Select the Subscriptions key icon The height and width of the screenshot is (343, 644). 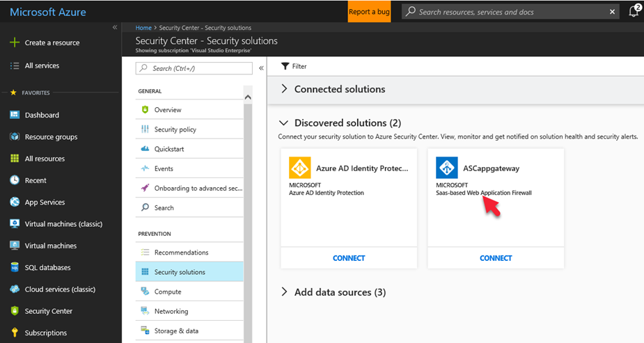click(x=14, y=333)
